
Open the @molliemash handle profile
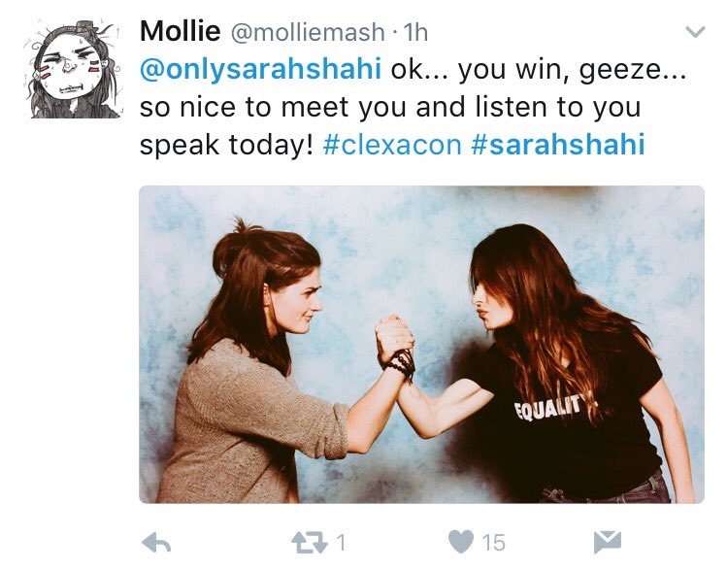pos(308,32)
